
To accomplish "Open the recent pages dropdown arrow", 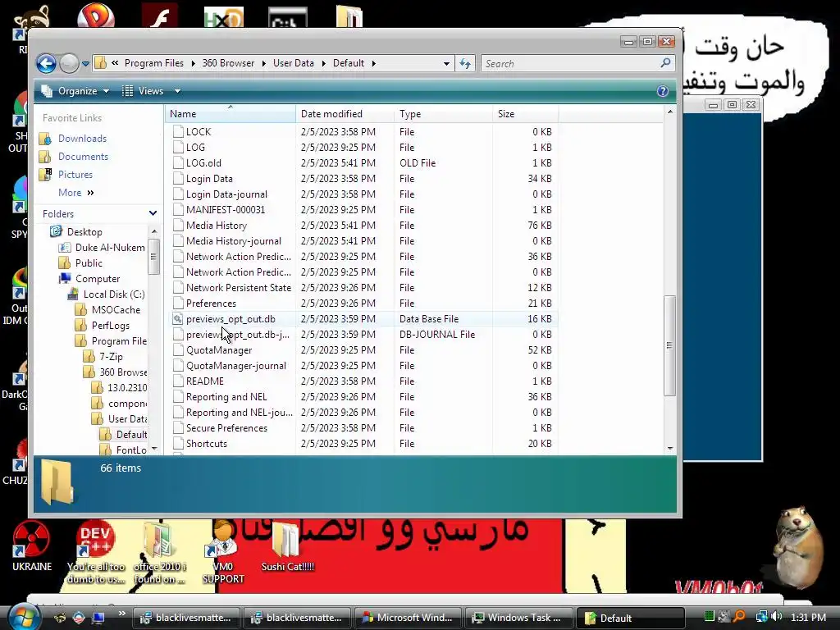I will 85,64.
